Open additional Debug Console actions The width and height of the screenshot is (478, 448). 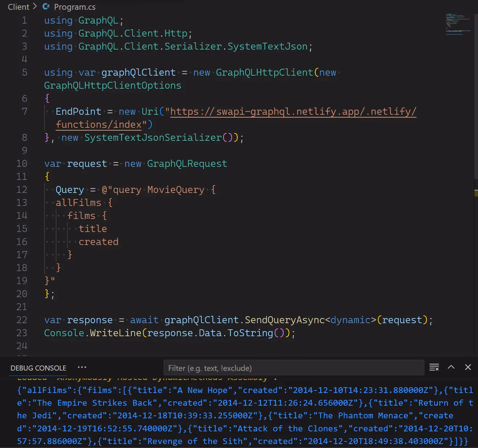pyautogui.click(x=82, y=367)
